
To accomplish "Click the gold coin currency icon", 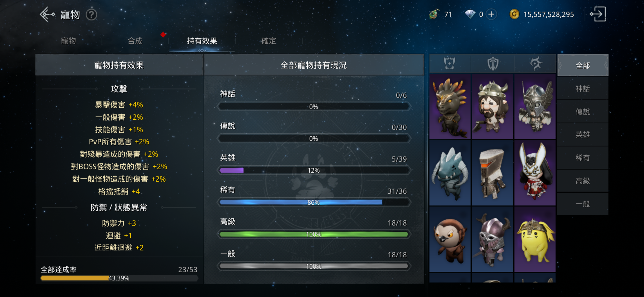I will click(x=514, y=14).
